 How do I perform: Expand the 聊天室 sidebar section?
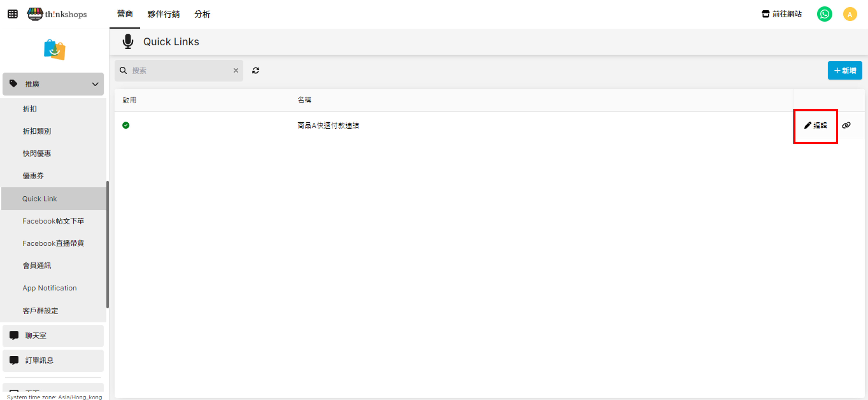click(x=53, y=336)
